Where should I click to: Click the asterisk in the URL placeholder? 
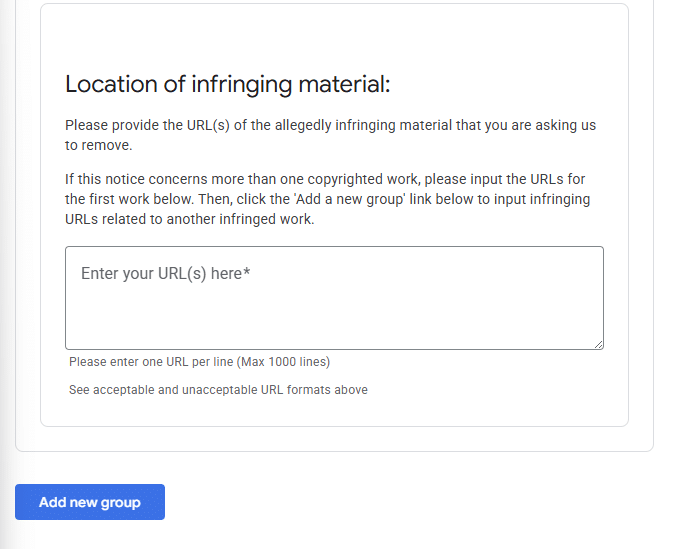[x=247, y=271]
